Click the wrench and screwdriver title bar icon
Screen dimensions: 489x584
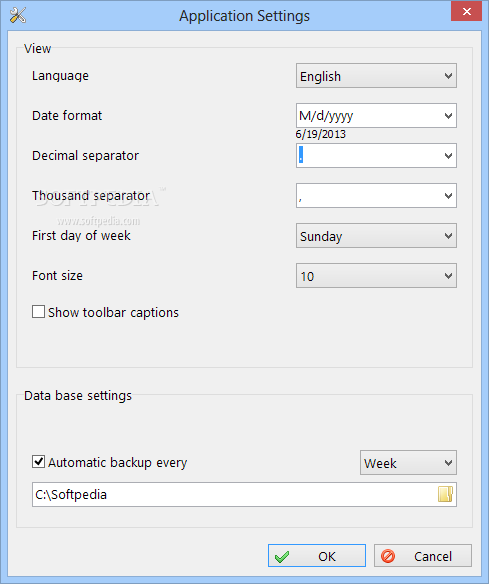tap(18, 15)
